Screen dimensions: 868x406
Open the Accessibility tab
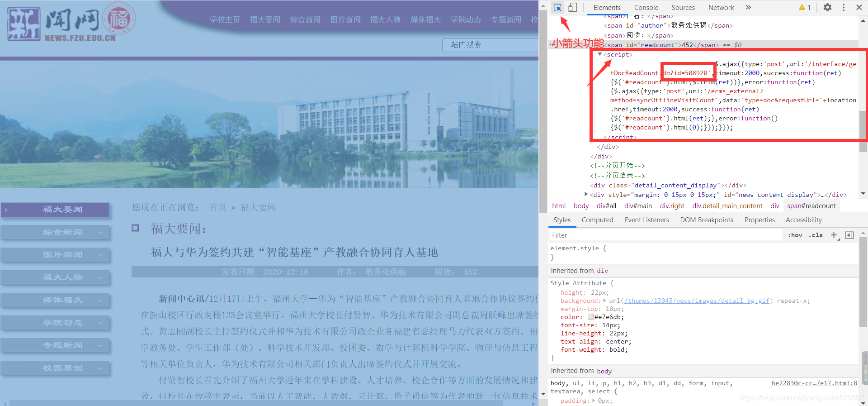(803, 220)
